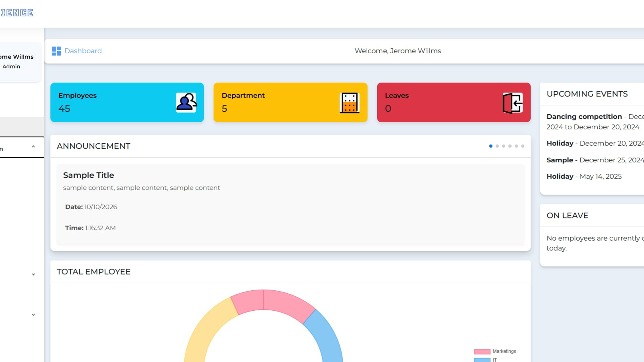Select the second announcement carousel dot

click(x=497, y=146)
